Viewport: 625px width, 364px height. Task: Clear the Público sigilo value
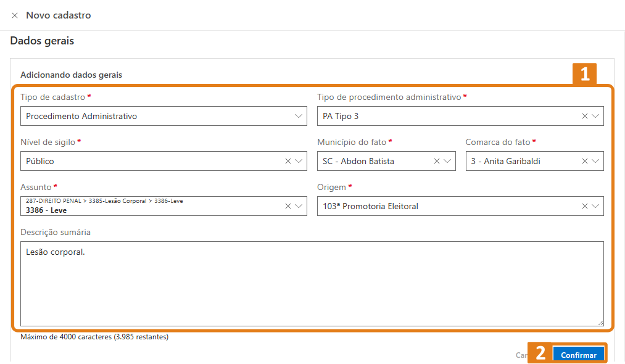coord(288,161)
